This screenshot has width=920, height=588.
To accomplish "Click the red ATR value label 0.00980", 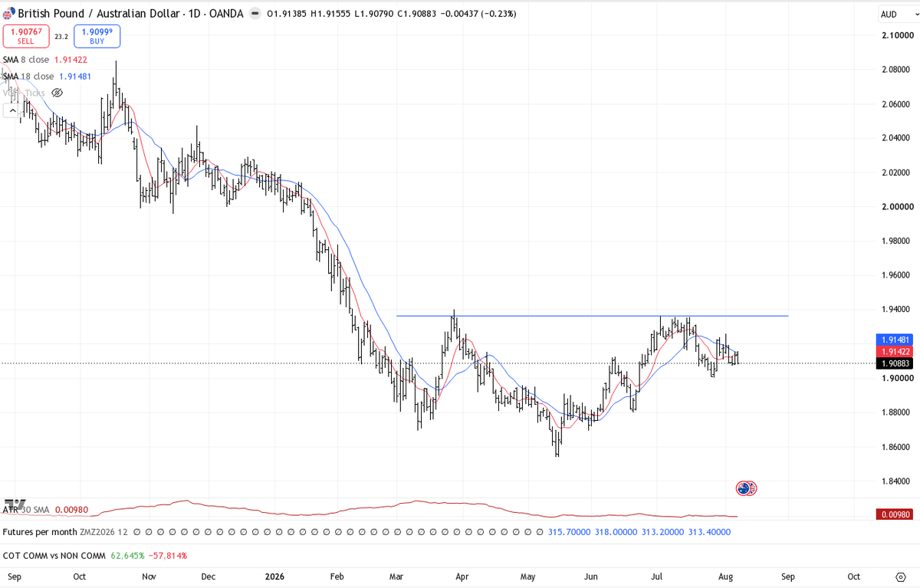I will pyautogui.click(x=896, y=514).
